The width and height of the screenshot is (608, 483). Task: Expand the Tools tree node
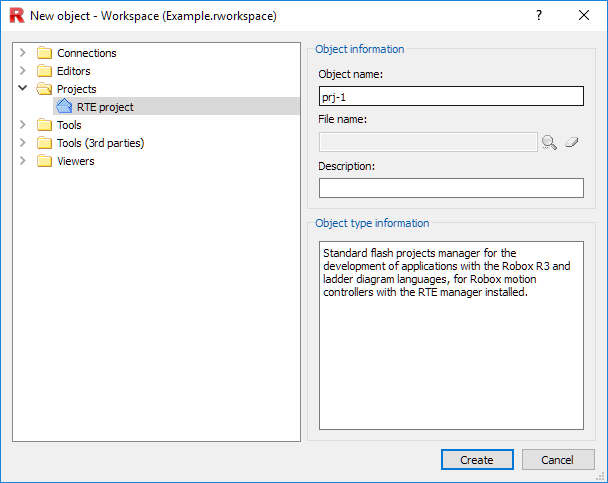pos(22,124)
